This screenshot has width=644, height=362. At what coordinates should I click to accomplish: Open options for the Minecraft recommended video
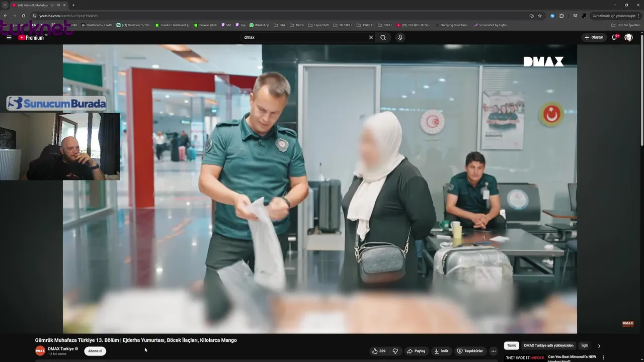[603, 357]
